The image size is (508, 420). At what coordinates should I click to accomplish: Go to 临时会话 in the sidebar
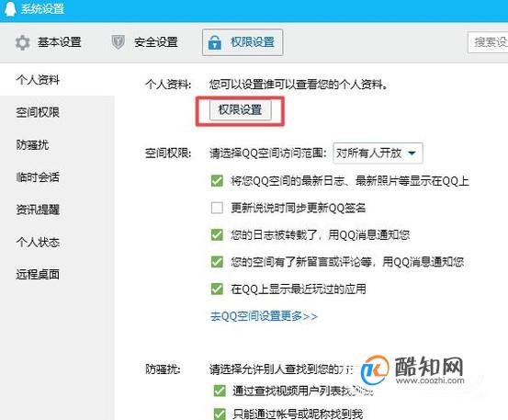point(38,177)
